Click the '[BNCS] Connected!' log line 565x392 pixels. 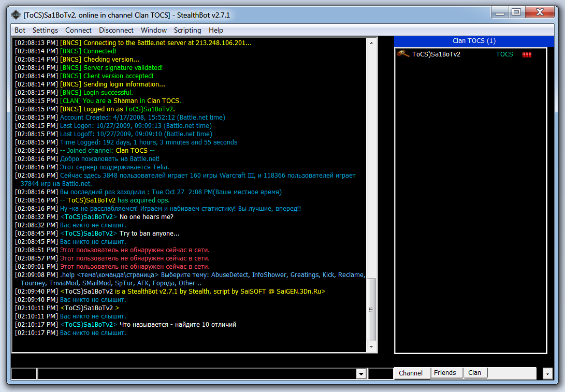(x=66, y=51)
